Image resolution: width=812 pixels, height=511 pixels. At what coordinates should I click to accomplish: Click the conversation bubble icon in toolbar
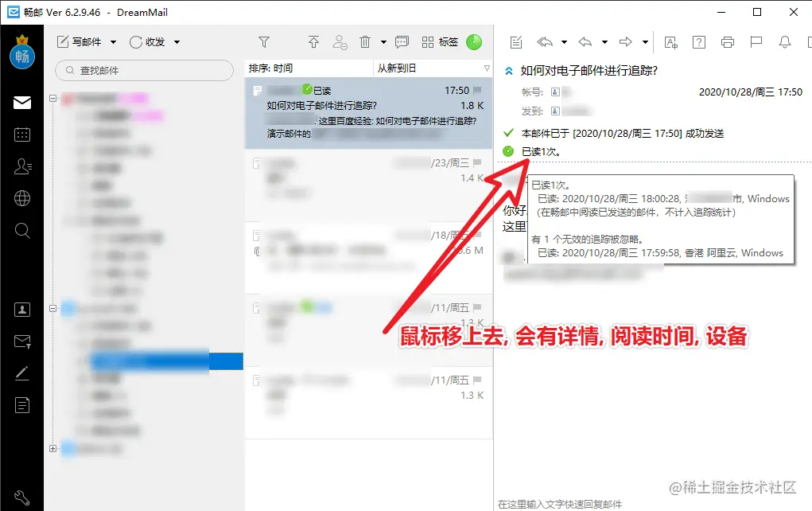click(x=402, y=42)
